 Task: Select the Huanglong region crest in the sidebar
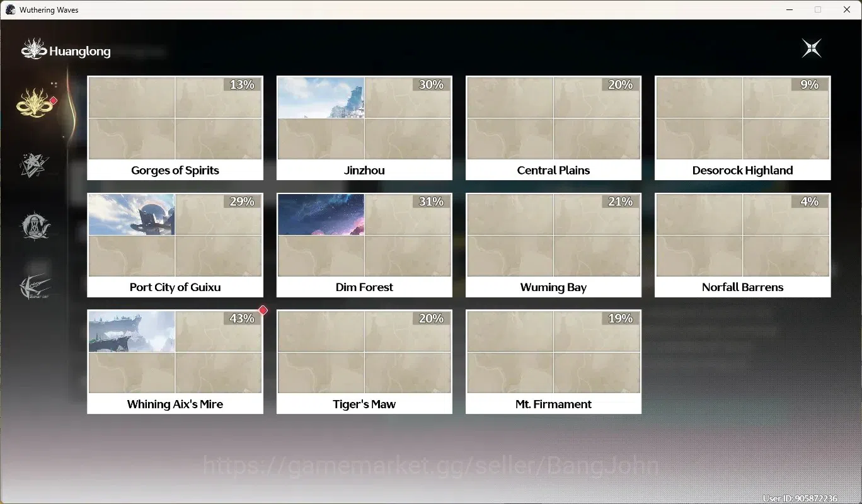[35, 103]
